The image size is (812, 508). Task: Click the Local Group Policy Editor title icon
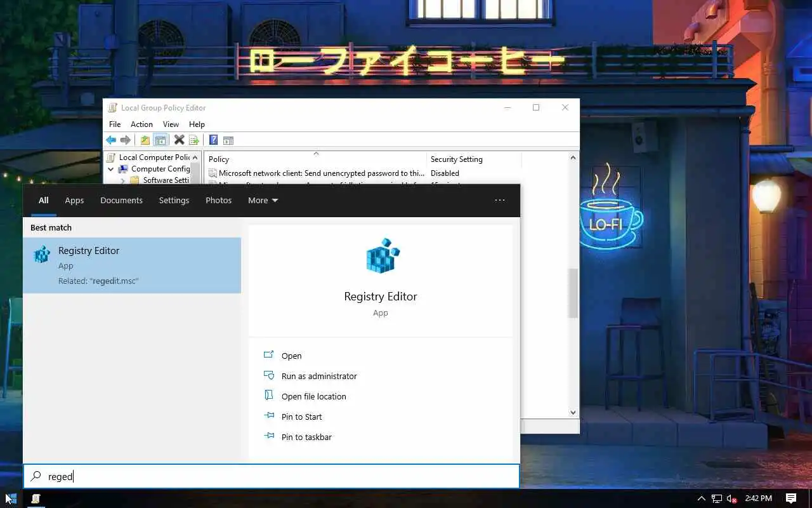(112, 108)
